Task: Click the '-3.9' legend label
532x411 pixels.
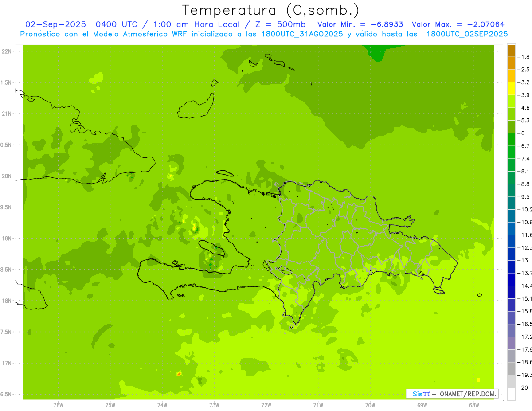Action: click(524, 95)
